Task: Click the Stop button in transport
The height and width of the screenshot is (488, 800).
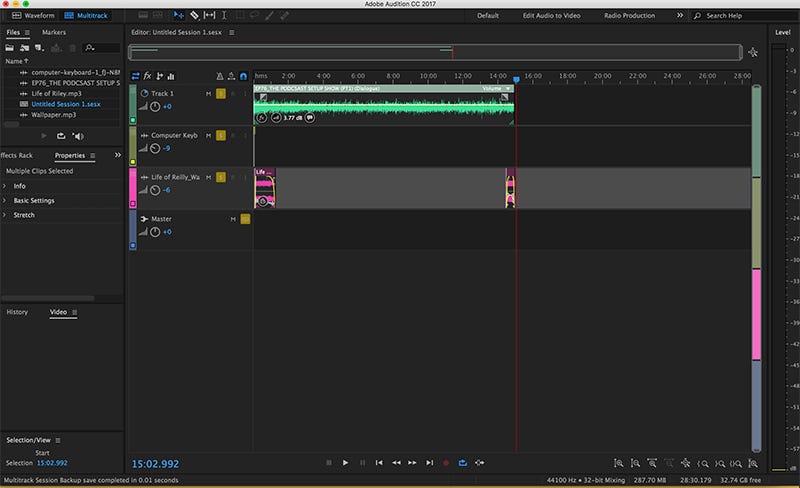Action: click(329, 462)
